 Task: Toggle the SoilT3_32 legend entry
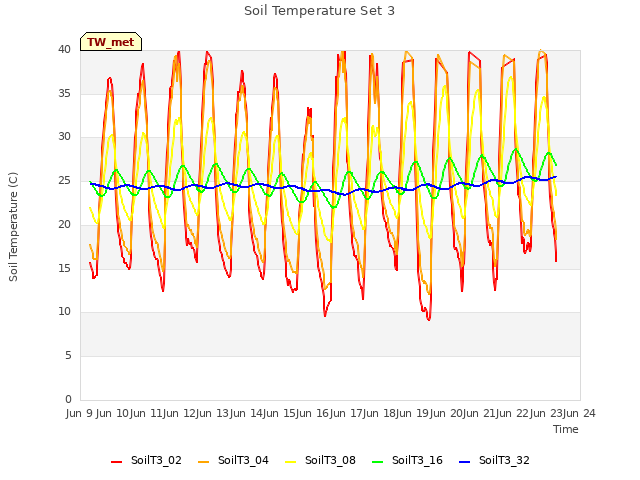(x=494, y=461)
